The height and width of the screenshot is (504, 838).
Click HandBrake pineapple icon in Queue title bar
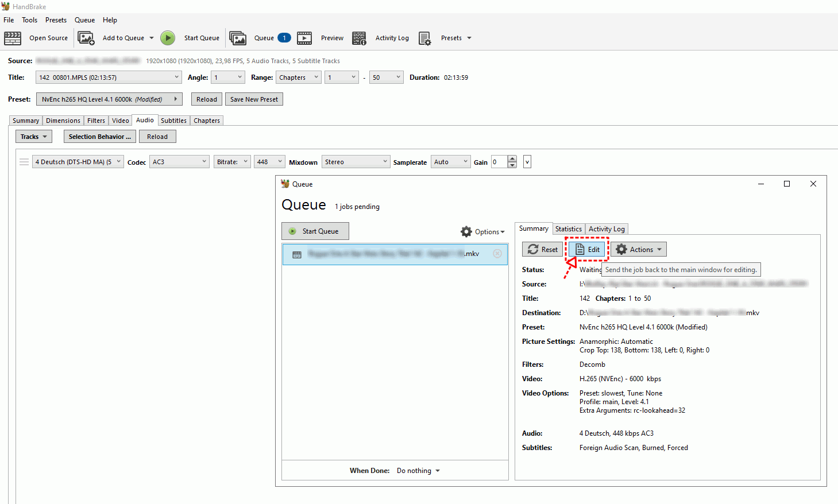285,184
